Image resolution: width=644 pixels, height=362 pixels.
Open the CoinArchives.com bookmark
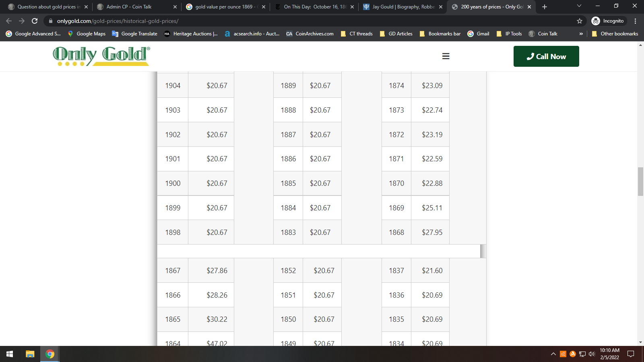click(310, 34)
